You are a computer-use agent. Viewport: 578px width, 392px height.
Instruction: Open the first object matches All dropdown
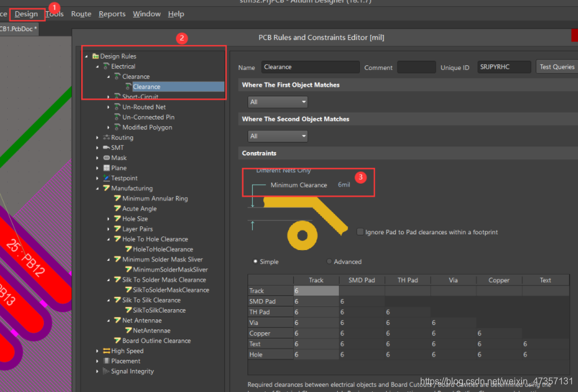[277, 102]
